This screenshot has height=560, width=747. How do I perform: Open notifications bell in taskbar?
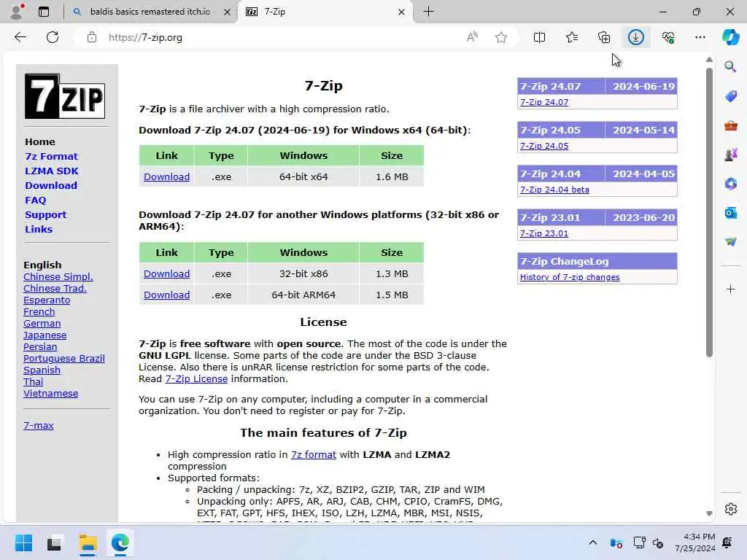coord(727,542)
